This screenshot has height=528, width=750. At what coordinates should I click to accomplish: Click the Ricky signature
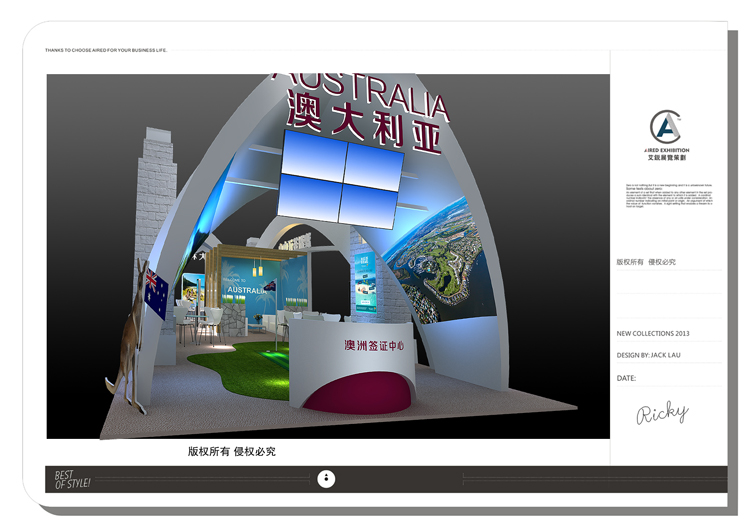(x=662, y=412)
